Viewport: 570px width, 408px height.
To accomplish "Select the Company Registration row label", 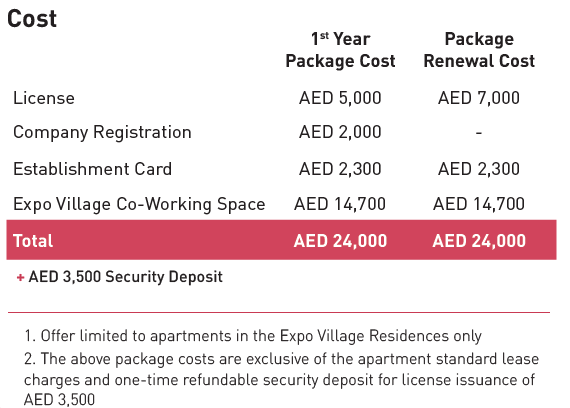I will coord(102,132).
